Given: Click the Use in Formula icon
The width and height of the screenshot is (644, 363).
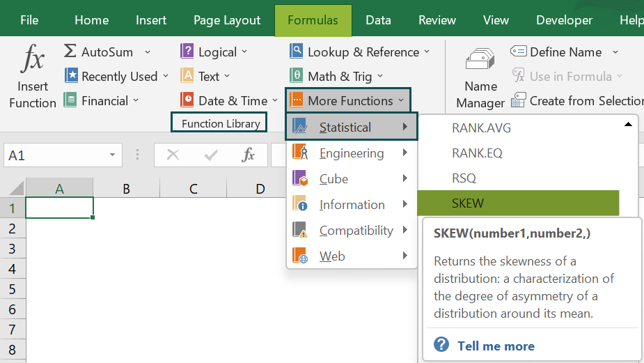Looking at the screenshot, I should [518, 76].
